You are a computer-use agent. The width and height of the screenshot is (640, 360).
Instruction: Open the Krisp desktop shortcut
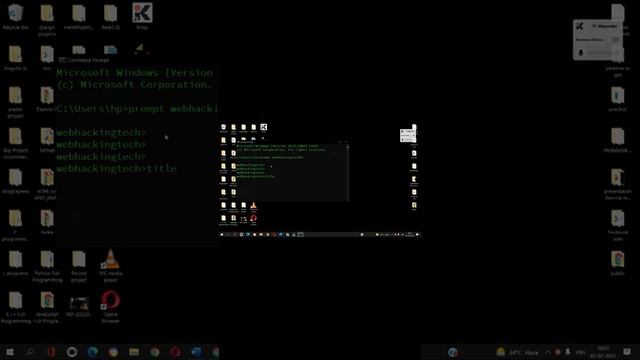[142, 16]
